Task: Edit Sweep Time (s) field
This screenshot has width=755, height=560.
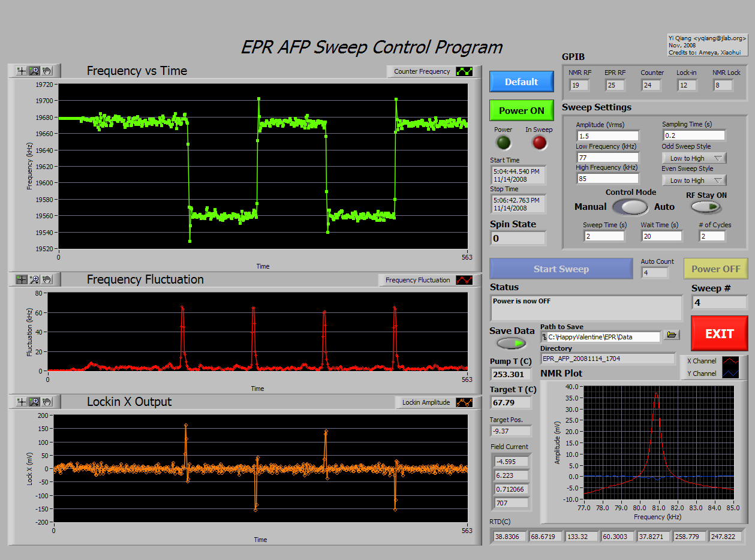Action: click(x=604, y=236)
